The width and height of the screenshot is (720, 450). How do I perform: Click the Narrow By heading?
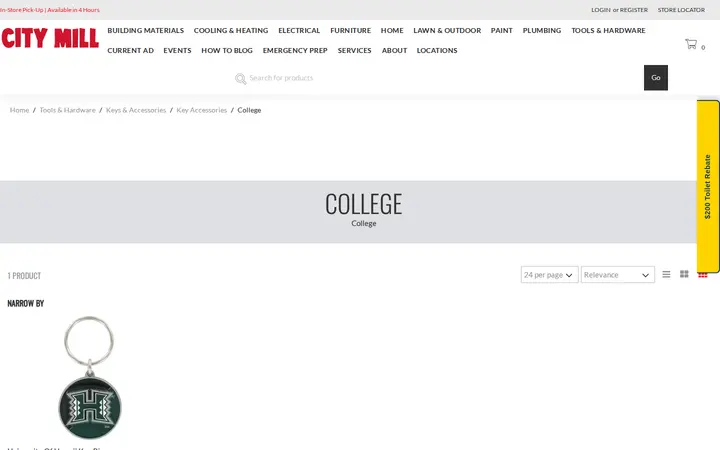(x=26, y=304)
